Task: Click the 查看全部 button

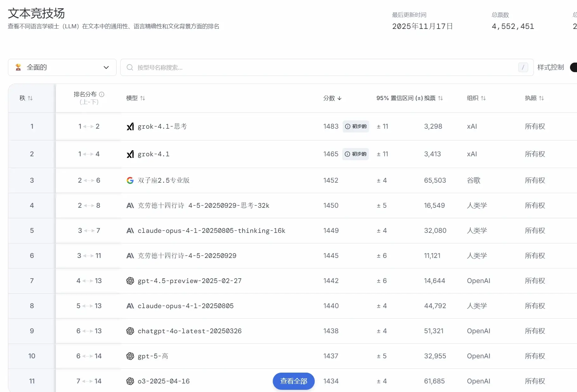Action: click(293, 381)
